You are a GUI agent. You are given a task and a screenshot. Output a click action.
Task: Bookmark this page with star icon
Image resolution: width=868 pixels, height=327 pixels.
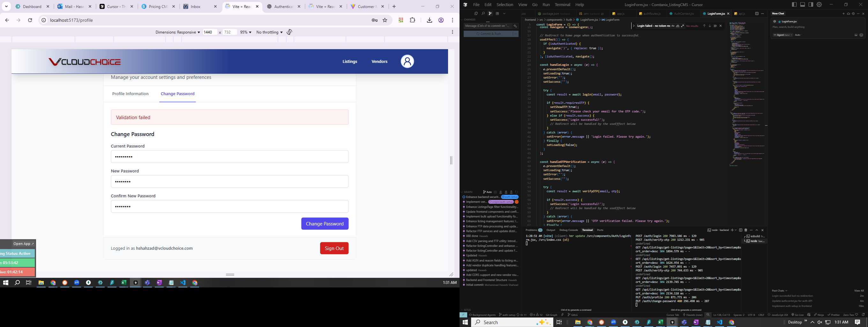pyautogui.click(x=385, y=20)
